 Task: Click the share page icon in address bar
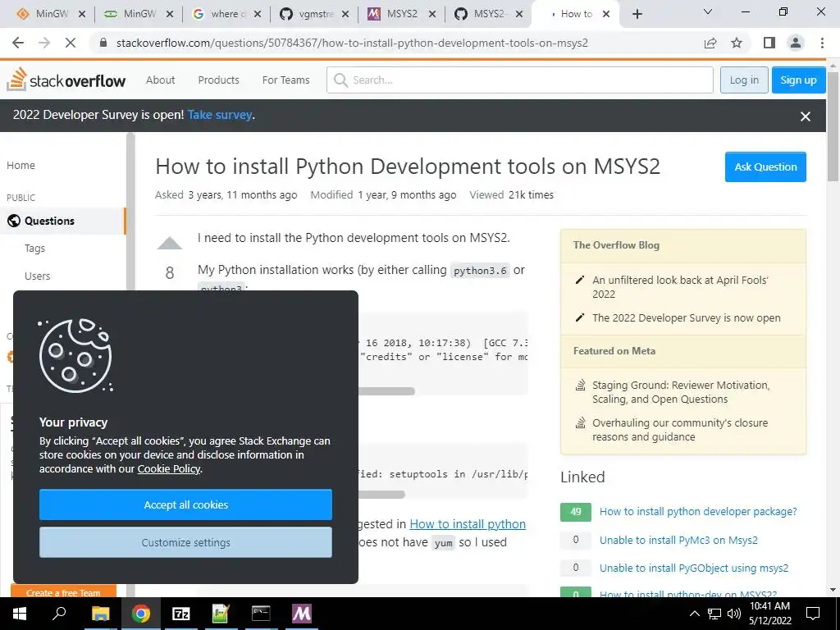710,43
